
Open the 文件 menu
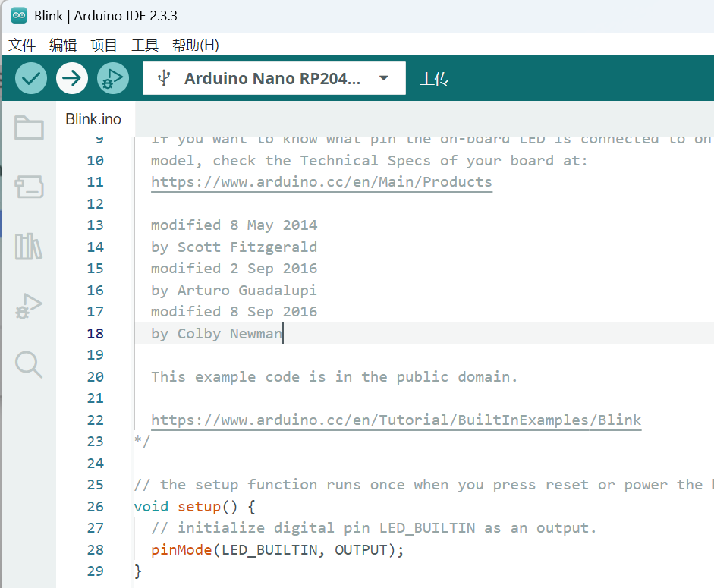point(22,45)
